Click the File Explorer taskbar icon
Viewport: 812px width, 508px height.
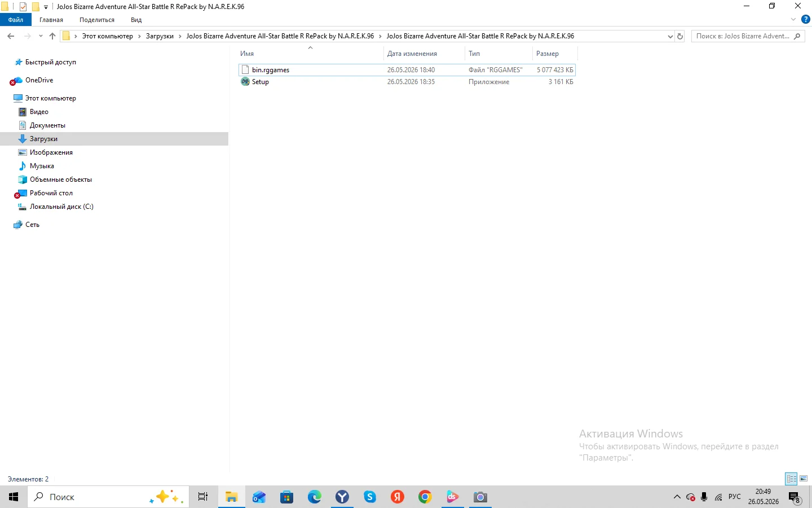click(x=231, y=497)
